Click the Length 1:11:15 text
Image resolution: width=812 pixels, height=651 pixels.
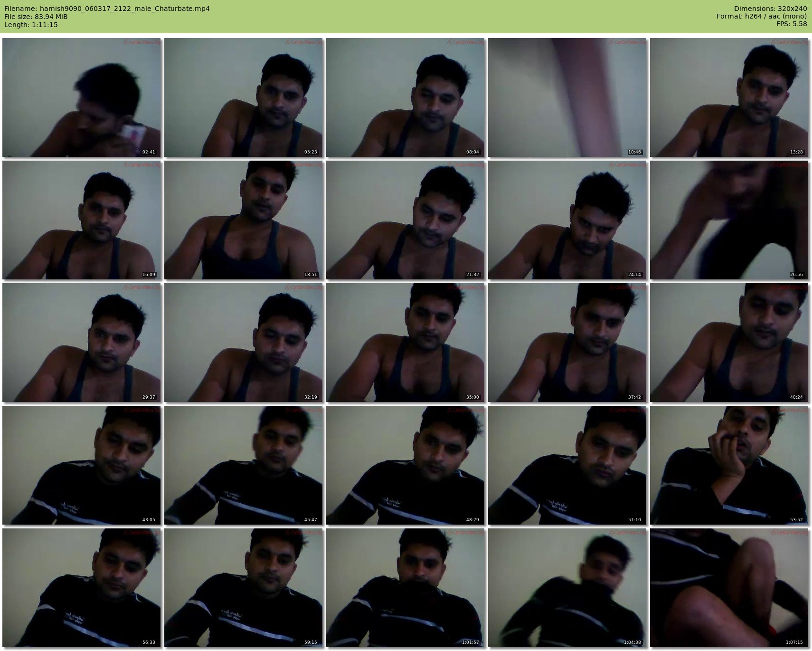tap(31, 25)
